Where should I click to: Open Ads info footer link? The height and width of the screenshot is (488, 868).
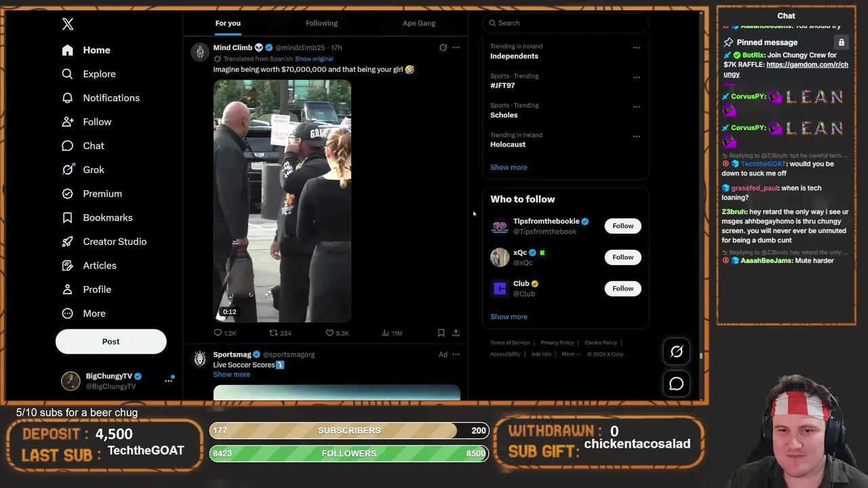click(x=541, y=354)
